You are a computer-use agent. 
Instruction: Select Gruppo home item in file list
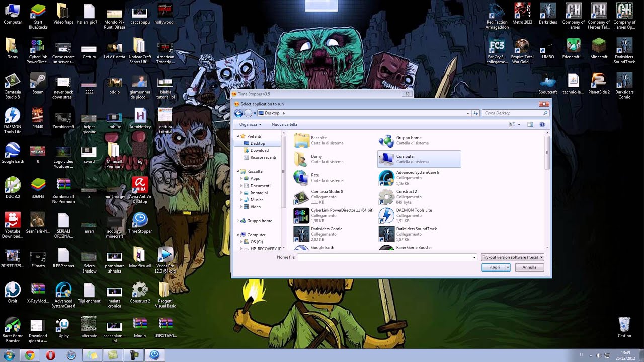(419, 140)
